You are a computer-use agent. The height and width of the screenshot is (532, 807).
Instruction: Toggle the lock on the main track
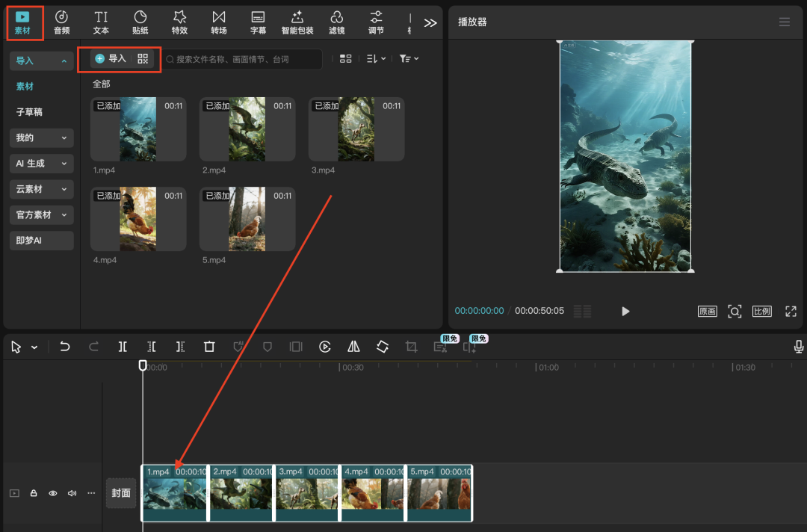pos(34,493)
